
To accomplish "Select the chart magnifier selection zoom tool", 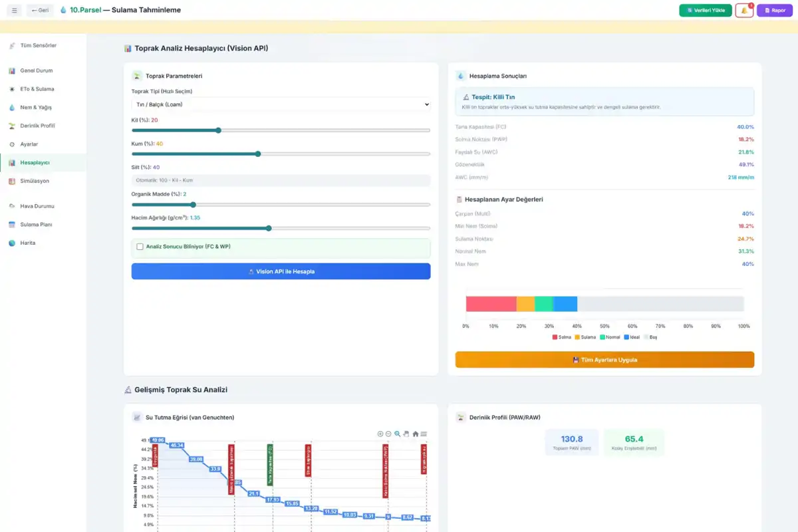I will [398, 434].
